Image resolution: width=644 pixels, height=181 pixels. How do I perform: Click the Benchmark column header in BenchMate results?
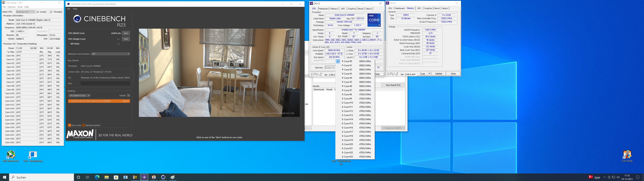click(319, 89)
